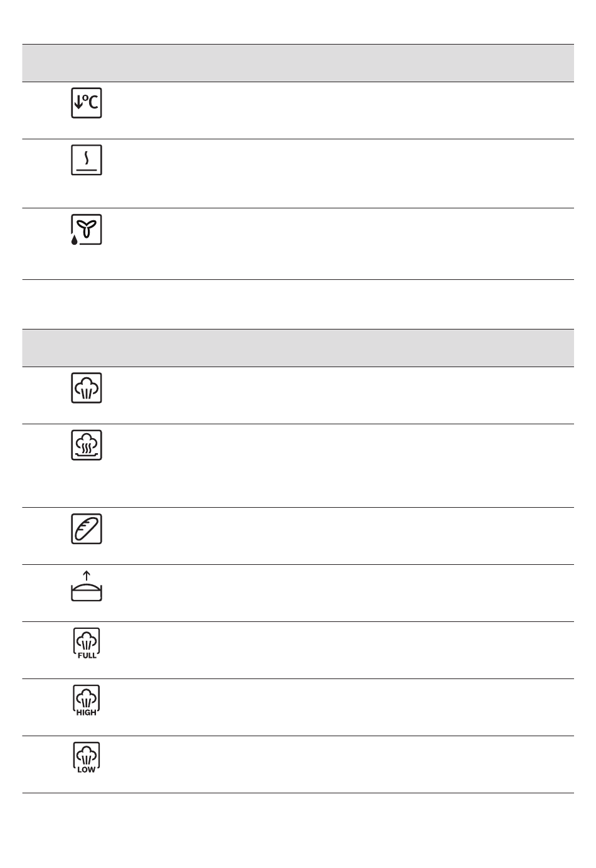Click the blank description area beside bread icon
596x868 pixels.
coord(348,536)
